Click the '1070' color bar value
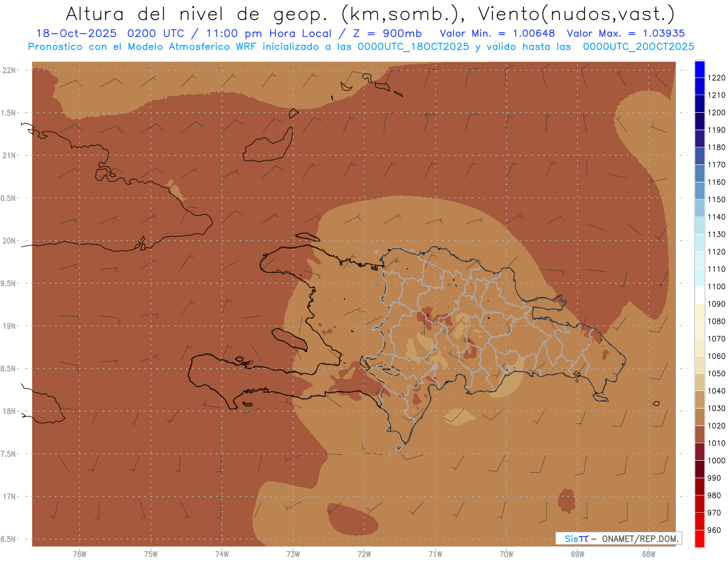This screenshot has width=728, height=562. click(716, 338)
